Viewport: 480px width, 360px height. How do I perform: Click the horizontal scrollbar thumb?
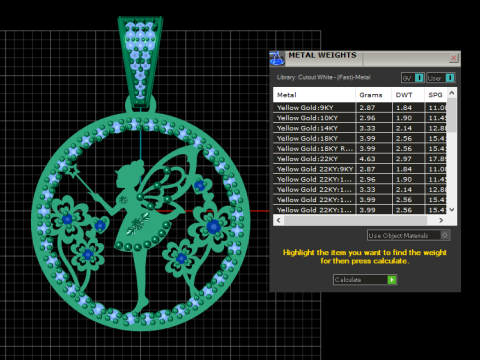coord(355,220)
